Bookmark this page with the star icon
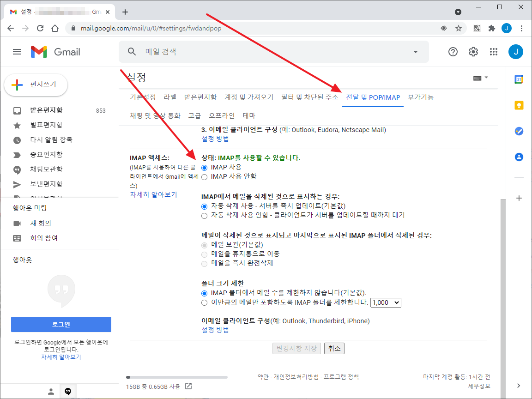The width and height of the screenshot is (532, 399). point(459,28)
